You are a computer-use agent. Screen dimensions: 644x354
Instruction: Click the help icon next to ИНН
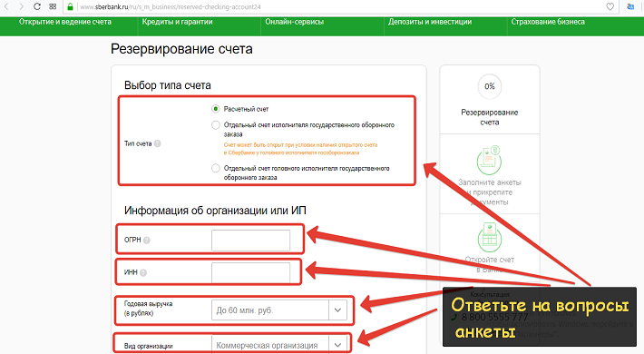[x=143, y=272]
